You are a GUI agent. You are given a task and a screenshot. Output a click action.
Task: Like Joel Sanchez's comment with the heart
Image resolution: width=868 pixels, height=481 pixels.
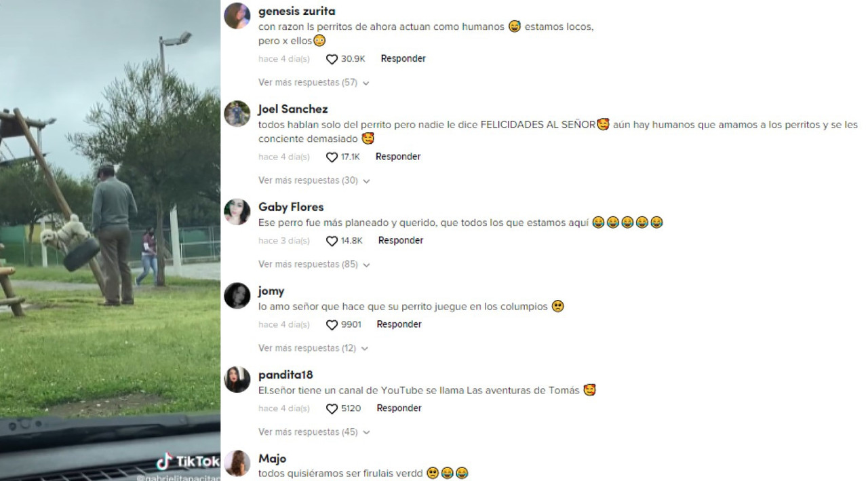pos(332,157)
